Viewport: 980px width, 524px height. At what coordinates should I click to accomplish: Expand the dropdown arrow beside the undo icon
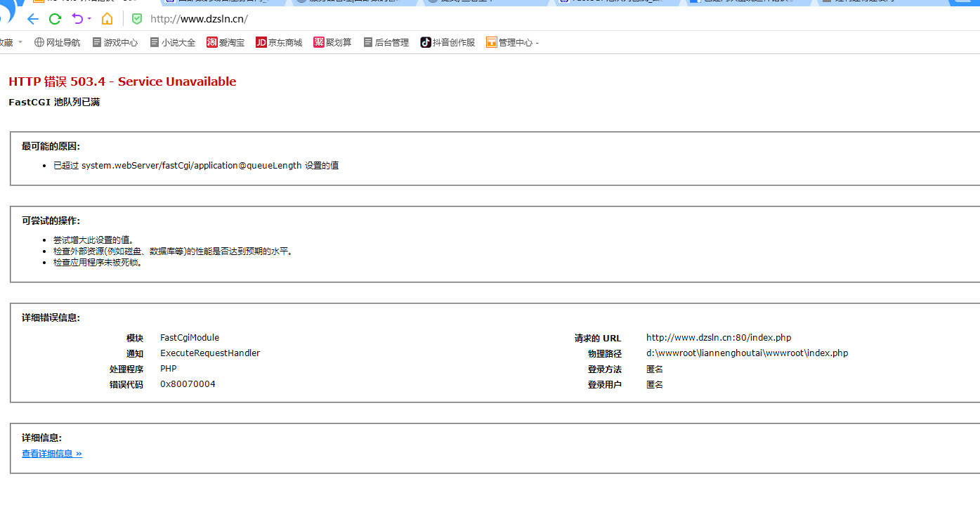[x=89, y=19]
